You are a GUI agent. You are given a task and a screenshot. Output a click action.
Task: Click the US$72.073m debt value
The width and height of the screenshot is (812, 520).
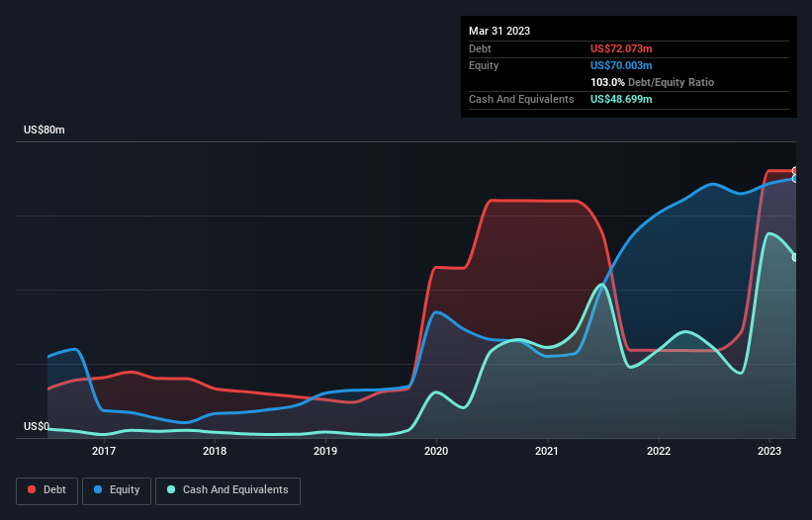pyautogui.click(x=621, y=48)
